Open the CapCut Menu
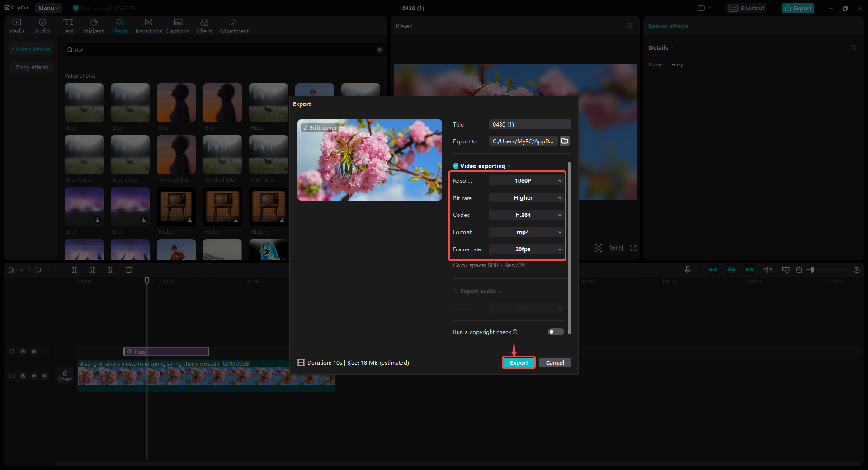This screenshot has height=470, width=868. [x=47, y=8]
